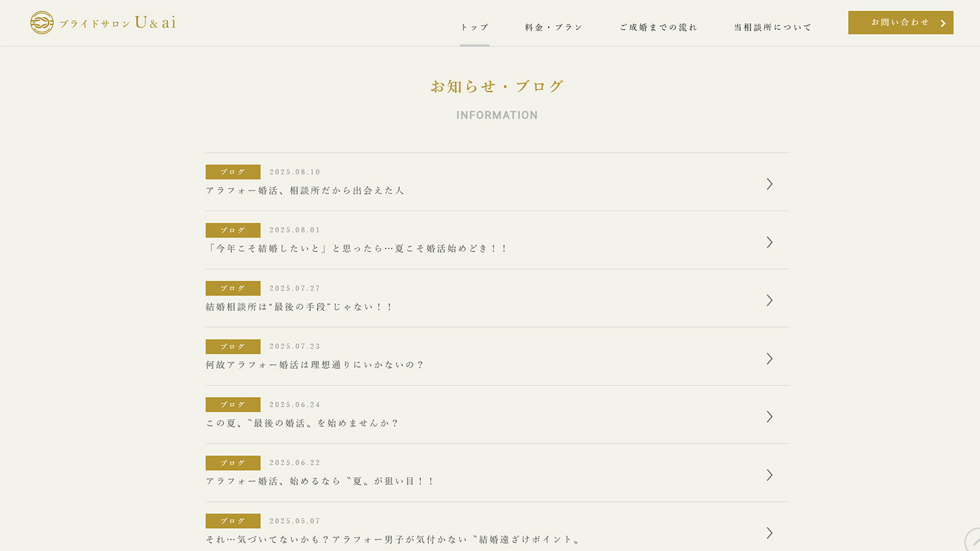980x551 pixels.
Task: Click ブログ tag on 2025.06.22 entry
Action: [233, 463]
